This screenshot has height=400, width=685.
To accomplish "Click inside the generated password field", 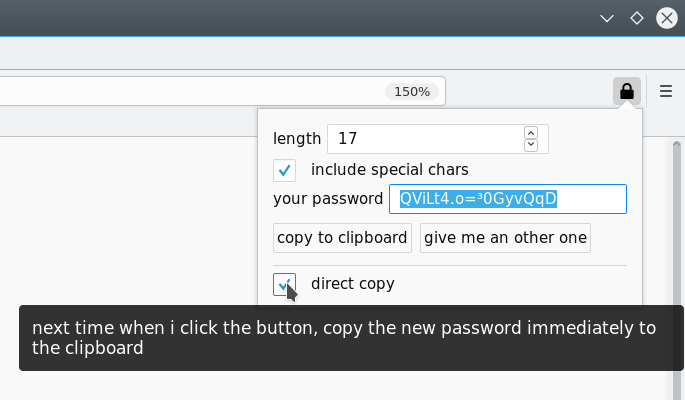I will click(508, 199).
